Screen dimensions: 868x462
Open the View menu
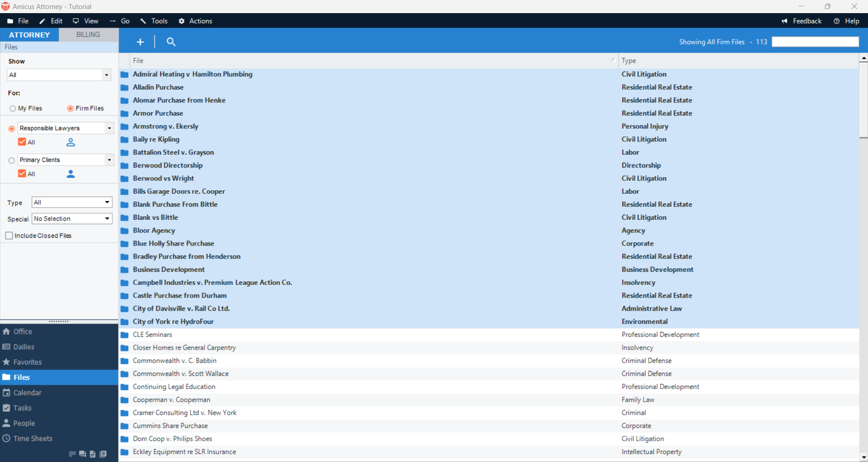tap(86, 21)
